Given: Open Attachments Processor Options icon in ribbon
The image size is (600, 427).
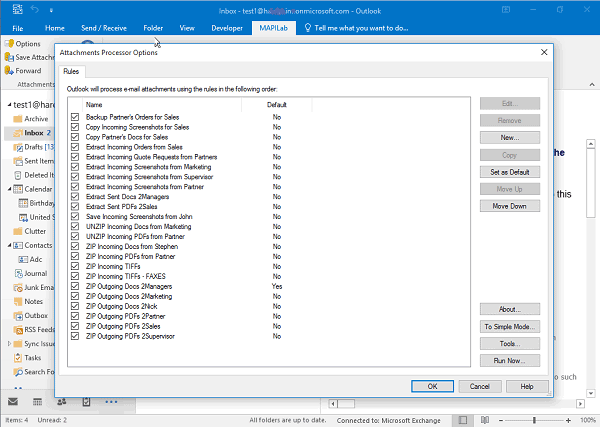Looking at the screenshot, I should 9,44.
